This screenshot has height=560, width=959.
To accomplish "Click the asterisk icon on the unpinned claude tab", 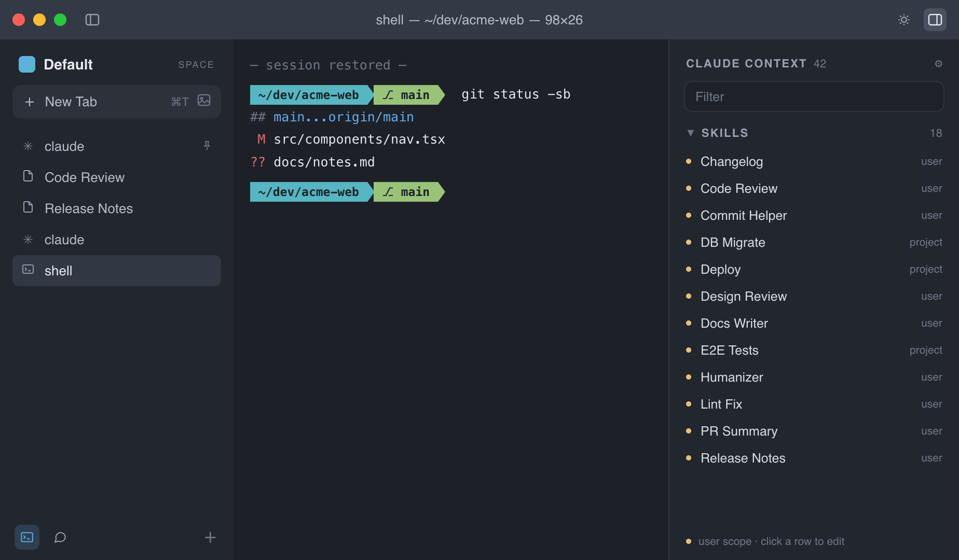I will point(28,240).
